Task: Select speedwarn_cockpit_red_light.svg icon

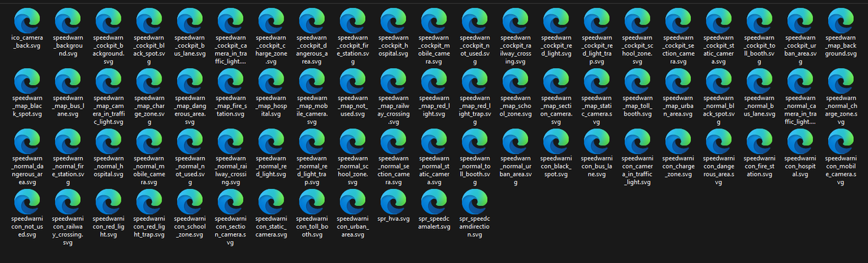Action: [x=556, y=20]
